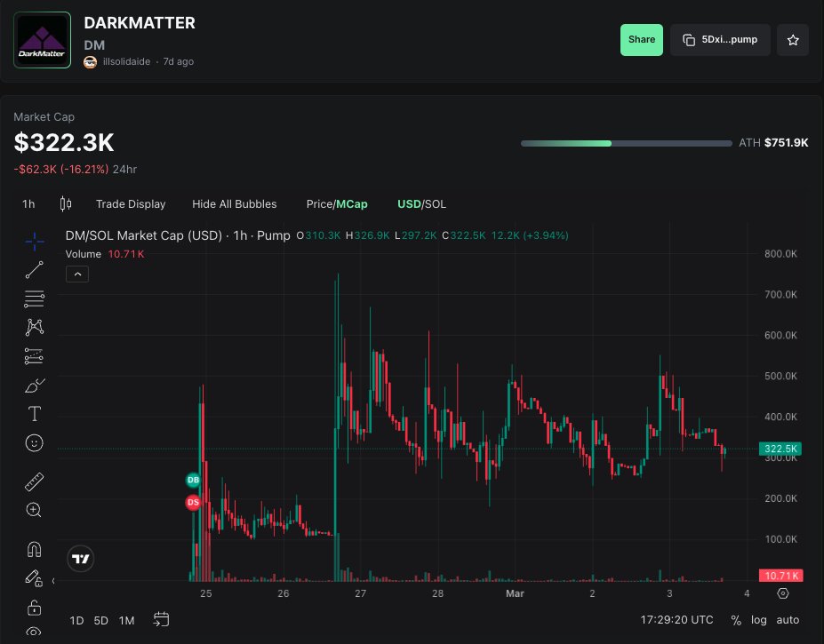Toggle auto scale mode
Image resolution: width=824 pixels, height=644 pixels.
tap(788, 620)
